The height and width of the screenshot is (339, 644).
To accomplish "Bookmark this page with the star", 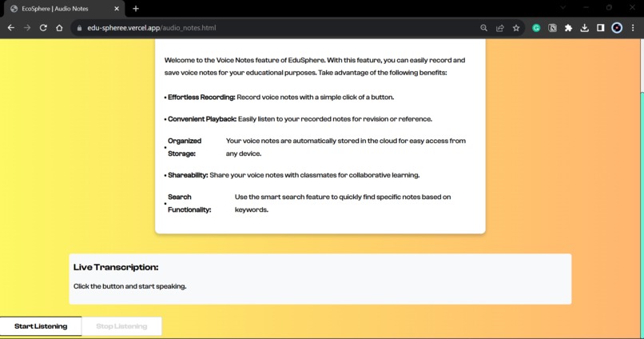I will [x=516, y=28].
